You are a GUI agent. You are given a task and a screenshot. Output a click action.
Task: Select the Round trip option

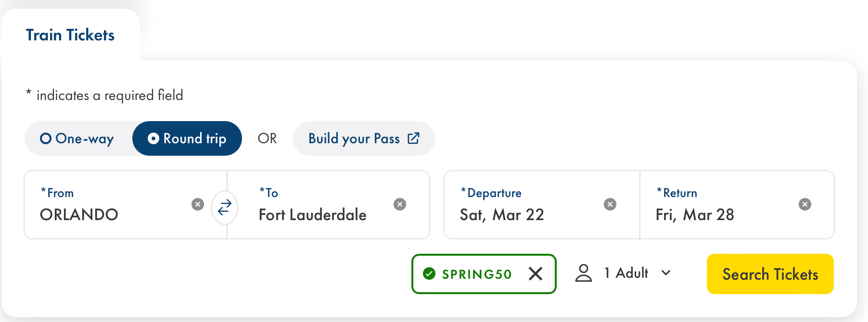pos(187,139)
